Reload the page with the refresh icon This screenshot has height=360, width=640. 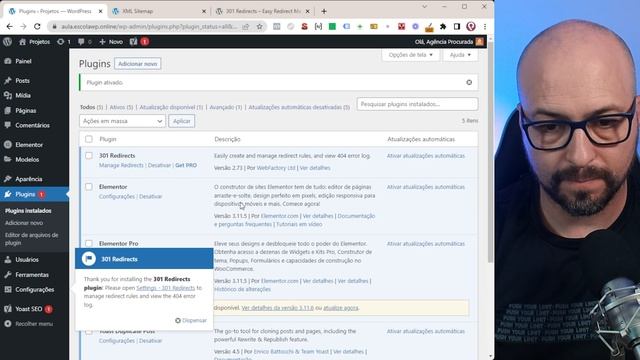[x=37, y=27]
